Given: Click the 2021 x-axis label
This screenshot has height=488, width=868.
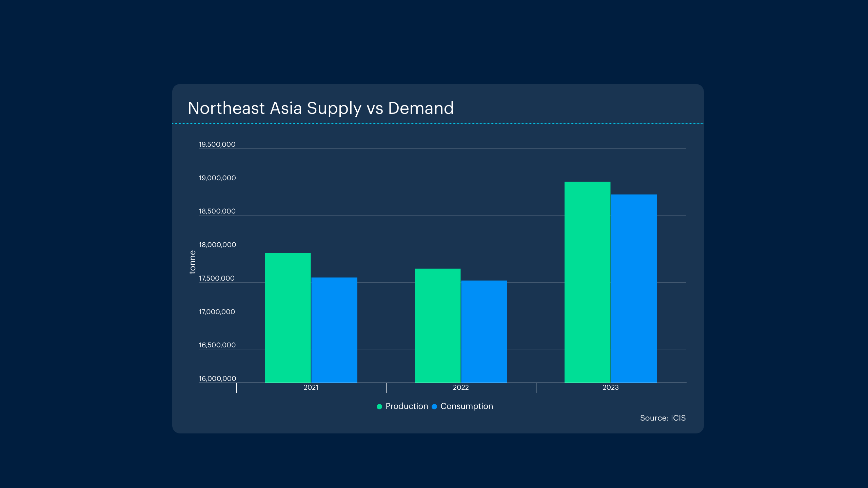Looking at the screenshot, I should [311, 387].
